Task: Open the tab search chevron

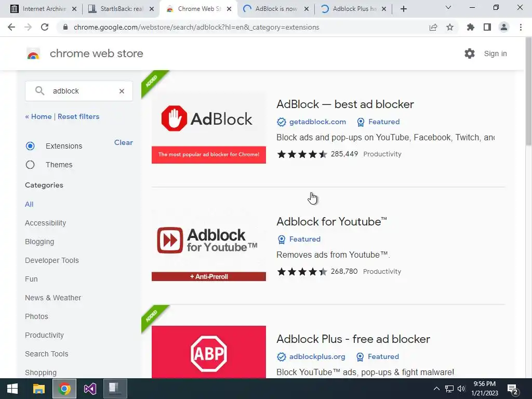Action: pyautogui.click(x=448, y=7)
